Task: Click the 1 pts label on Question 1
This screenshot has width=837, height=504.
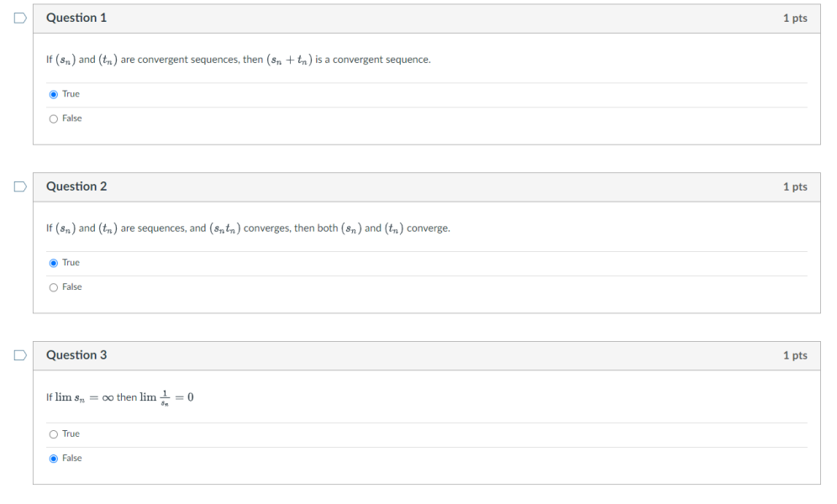Action: 795,18
